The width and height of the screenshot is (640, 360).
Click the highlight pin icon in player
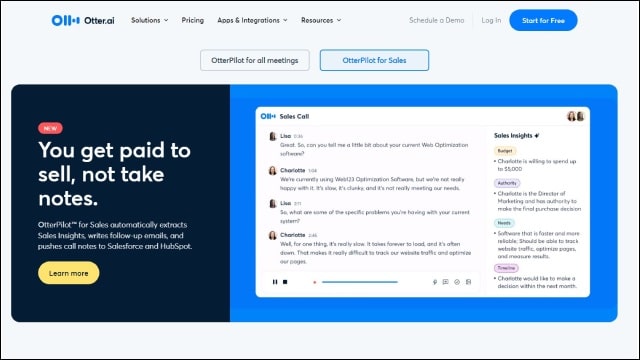click(x=435, y=282)
